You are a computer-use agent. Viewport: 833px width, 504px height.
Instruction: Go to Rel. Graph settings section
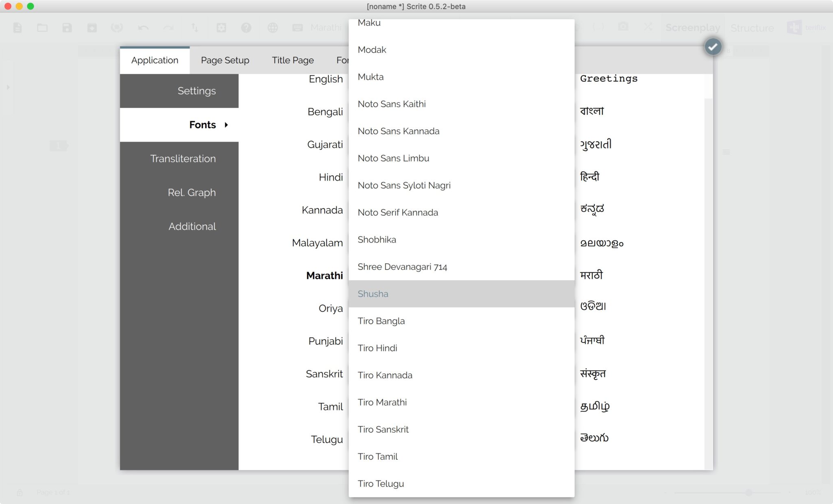[192, 192]
